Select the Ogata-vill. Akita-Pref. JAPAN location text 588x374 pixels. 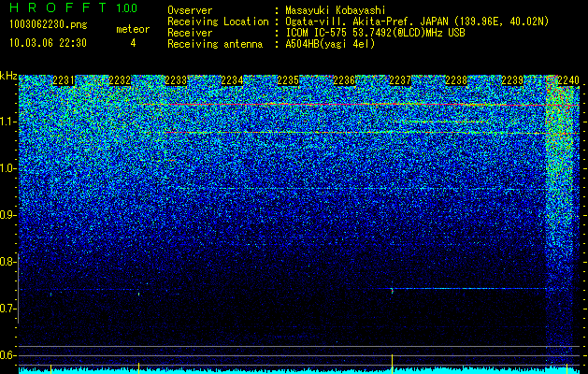(417, 22)
